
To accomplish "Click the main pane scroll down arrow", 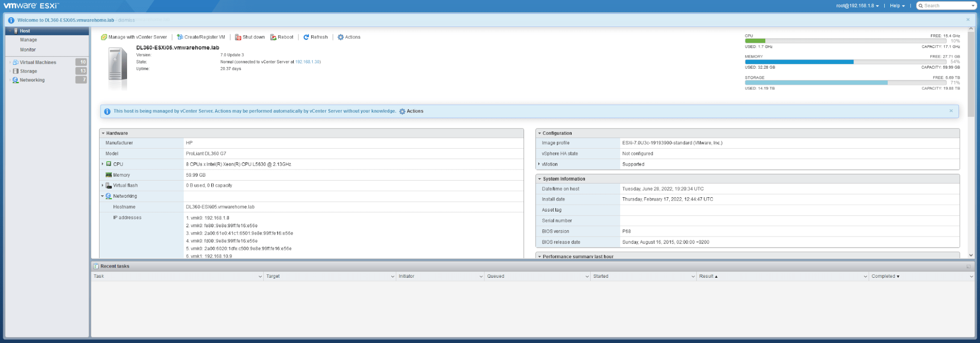I will (971, 255).
